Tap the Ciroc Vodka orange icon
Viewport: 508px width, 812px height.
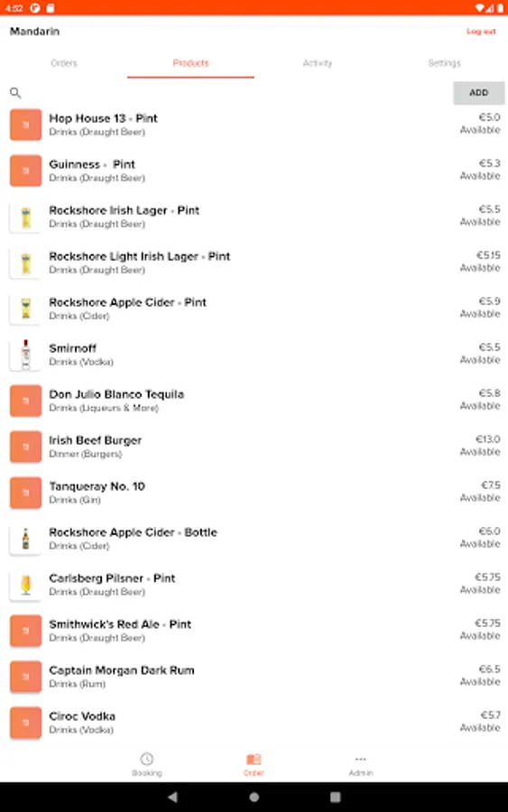coord(25,723)
